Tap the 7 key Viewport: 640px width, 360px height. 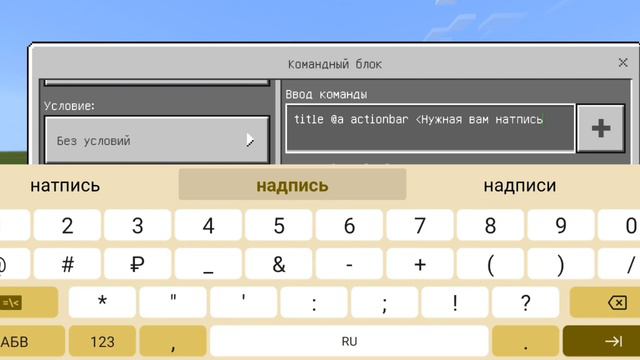(x=420, y=225)
